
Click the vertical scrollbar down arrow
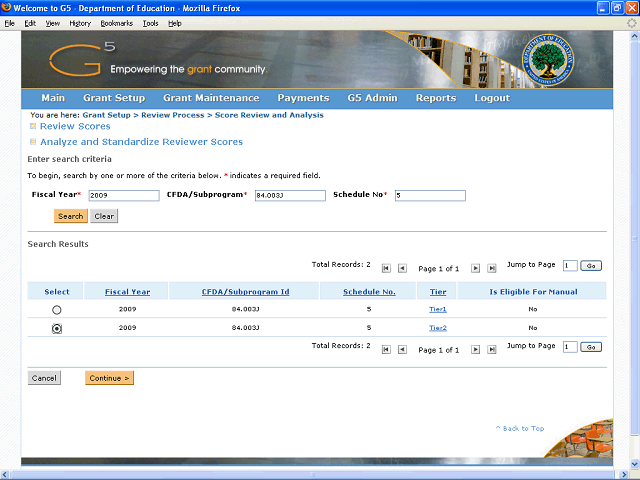(635, 464)
